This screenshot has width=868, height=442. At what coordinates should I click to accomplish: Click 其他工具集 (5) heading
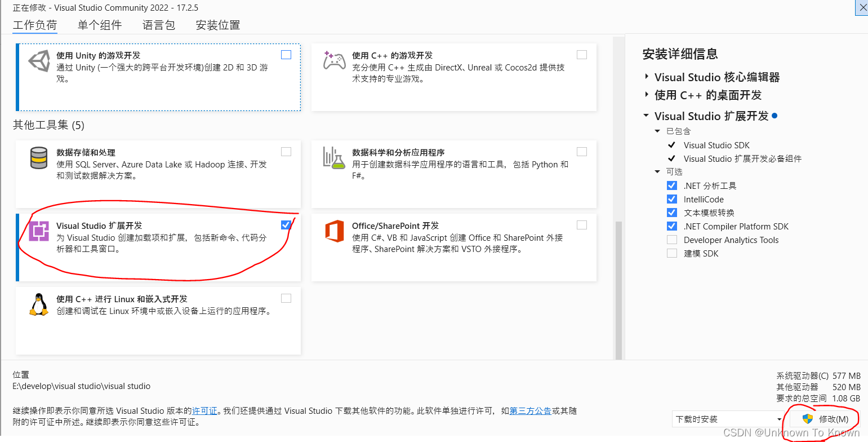[x=48, y=125]
